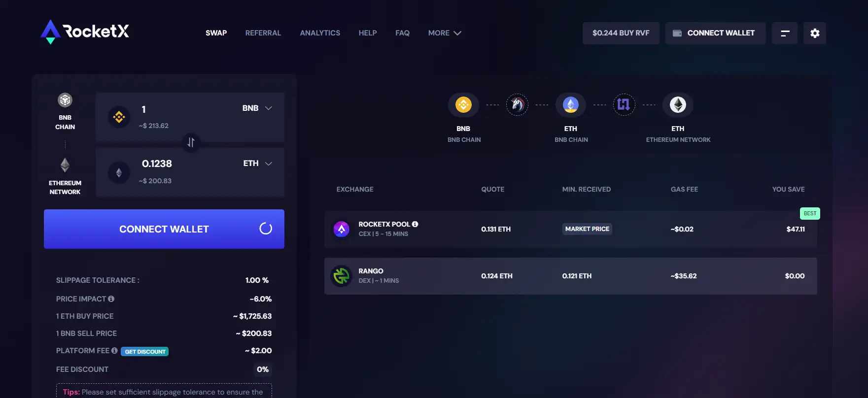Click the info icon beside RocketX Pool

[x=415, y=224]
